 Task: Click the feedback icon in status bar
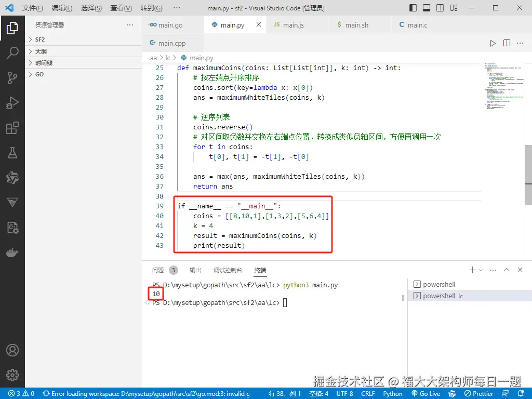(x=505, y=394)
